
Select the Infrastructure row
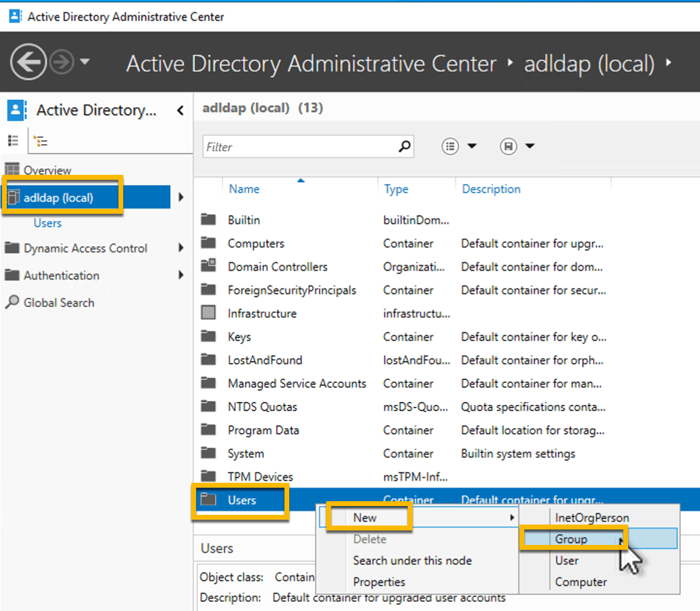pyautogui.click(x=447, y=313)
